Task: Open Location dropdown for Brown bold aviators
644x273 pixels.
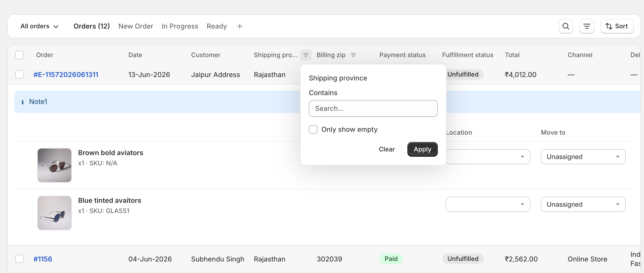Action: [x=488, y=157]
